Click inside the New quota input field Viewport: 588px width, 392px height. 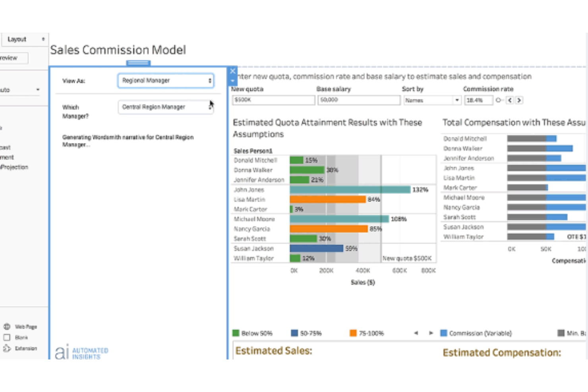(x=273, y=100)
